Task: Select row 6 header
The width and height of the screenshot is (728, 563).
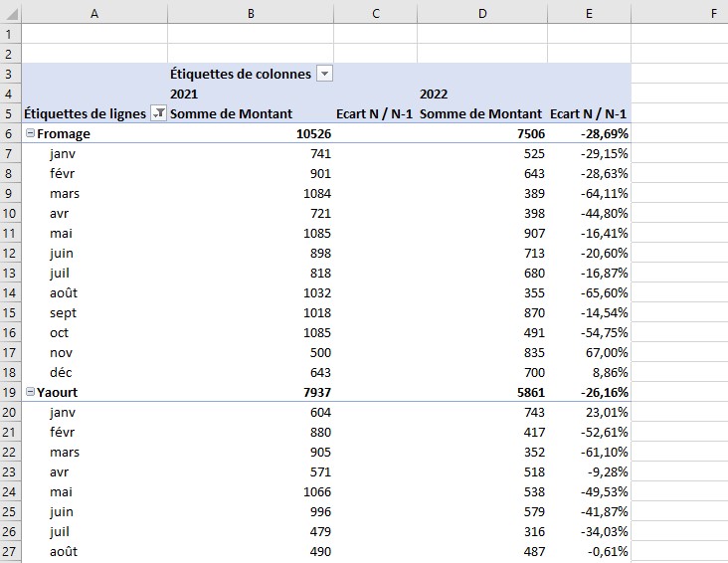Action: [10, 133]
